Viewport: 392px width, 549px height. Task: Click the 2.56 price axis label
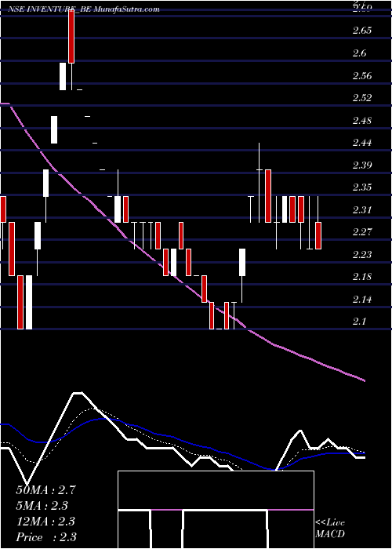tap(362, 75)
